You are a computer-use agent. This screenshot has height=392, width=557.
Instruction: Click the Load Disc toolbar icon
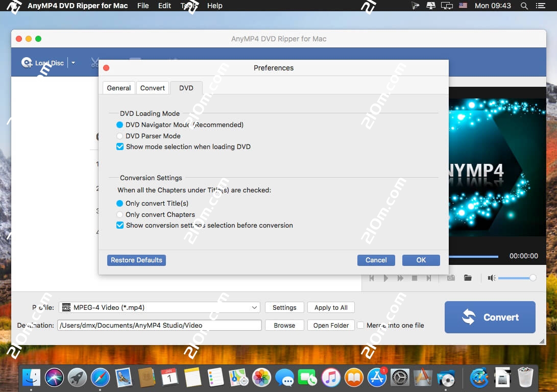pyautogui.click(x=27, y=62)
